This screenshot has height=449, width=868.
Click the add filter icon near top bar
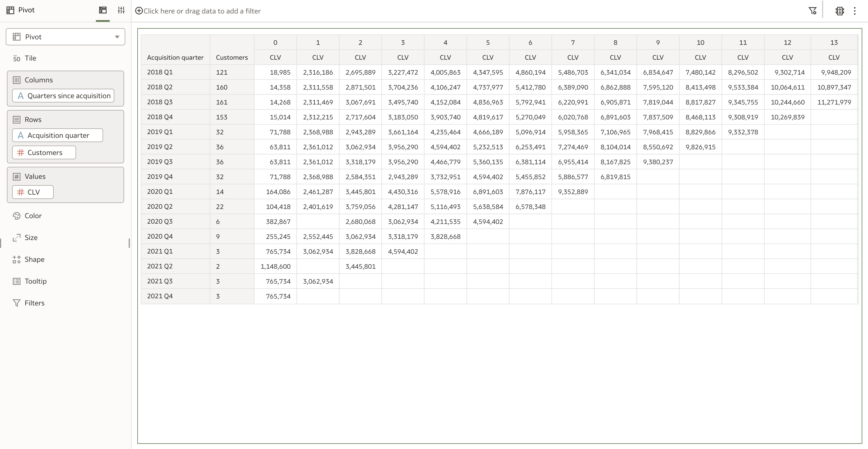click(139, 10)
